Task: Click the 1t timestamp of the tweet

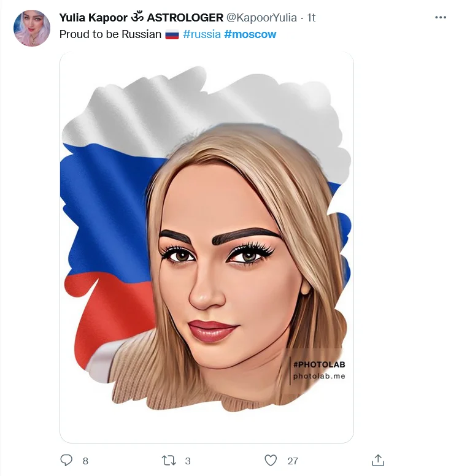Action: coord(310,18)
